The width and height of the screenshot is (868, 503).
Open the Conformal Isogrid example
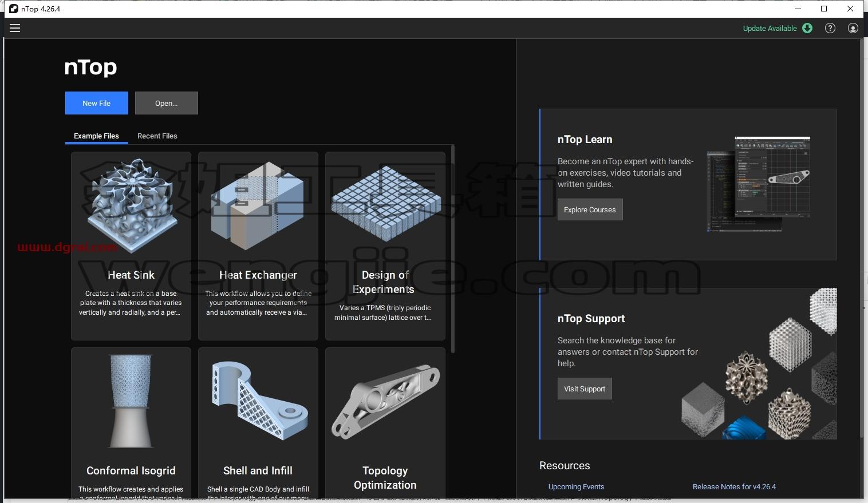[x=131, y=423]
